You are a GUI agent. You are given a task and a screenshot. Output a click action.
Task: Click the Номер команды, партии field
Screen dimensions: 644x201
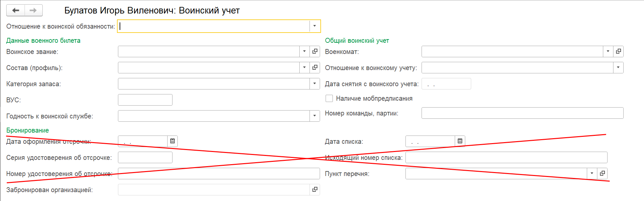click(522, 113)
